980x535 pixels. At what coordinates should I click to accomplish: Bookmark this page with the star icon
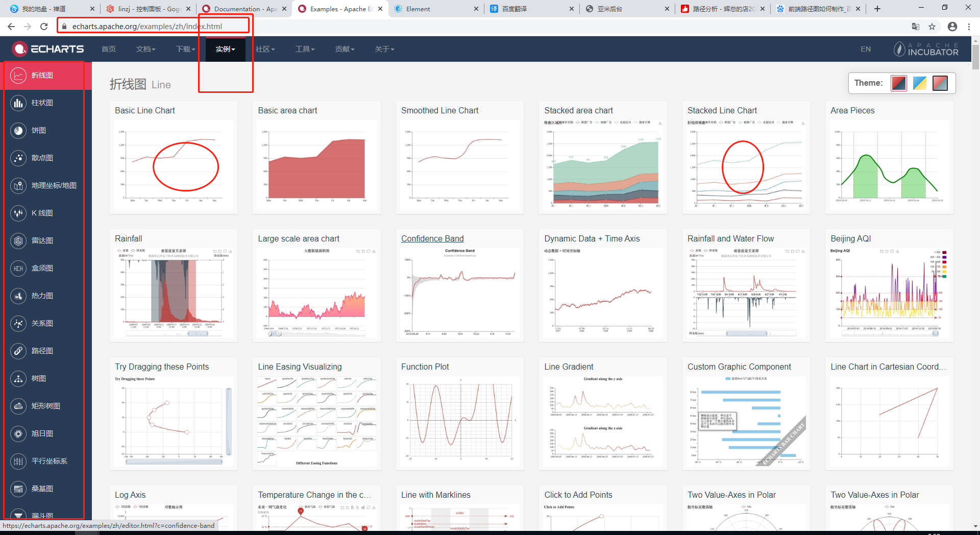[932, 27]
